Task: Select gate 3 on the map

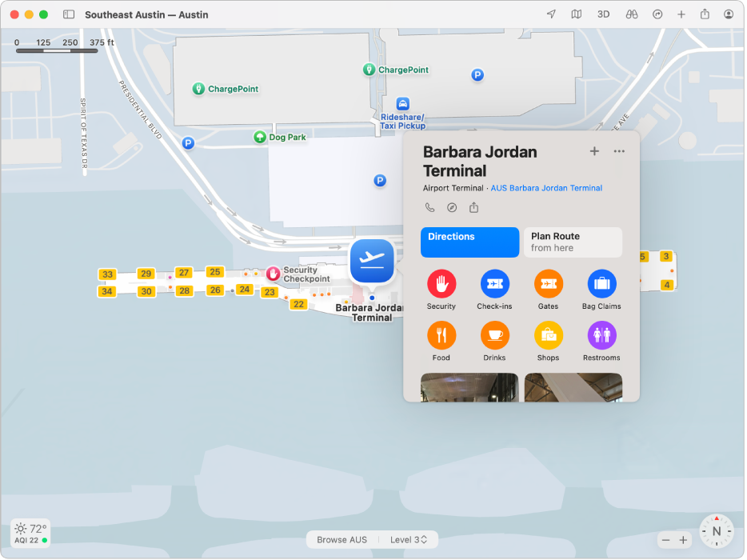Action: [666, 256]
